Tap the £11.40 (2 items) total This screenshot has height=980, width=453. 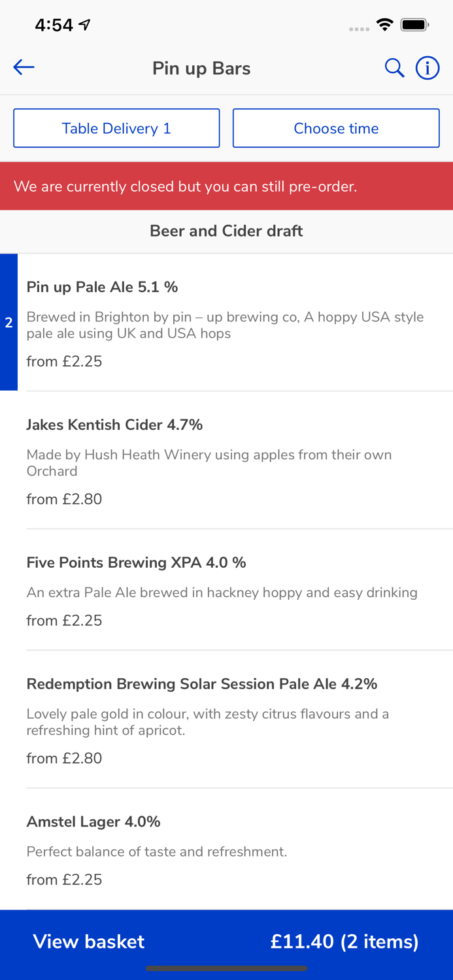tap(344, 941)
